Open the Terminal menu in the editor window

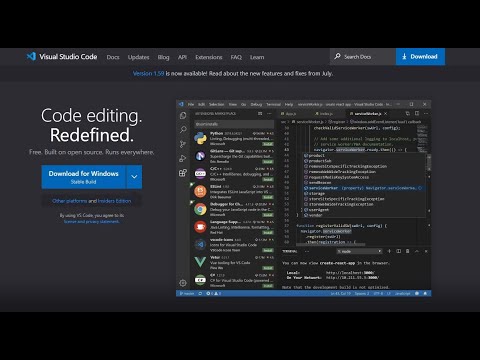tap(273, 104)
